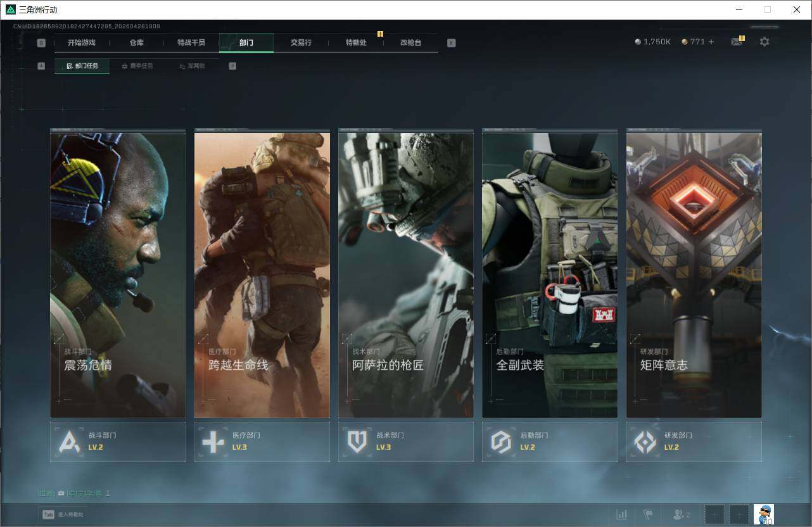Switch to the 仓库 tab

click(x=136, y=42)
